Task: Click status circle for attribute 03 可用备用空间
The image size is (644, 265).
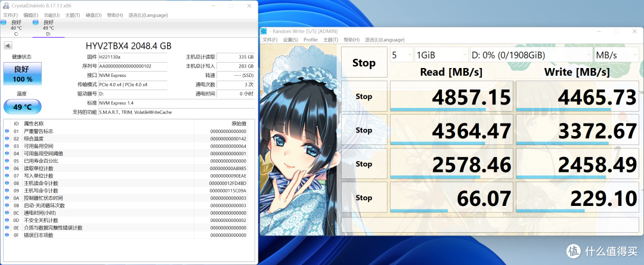Action: click(x=7, y=146)
